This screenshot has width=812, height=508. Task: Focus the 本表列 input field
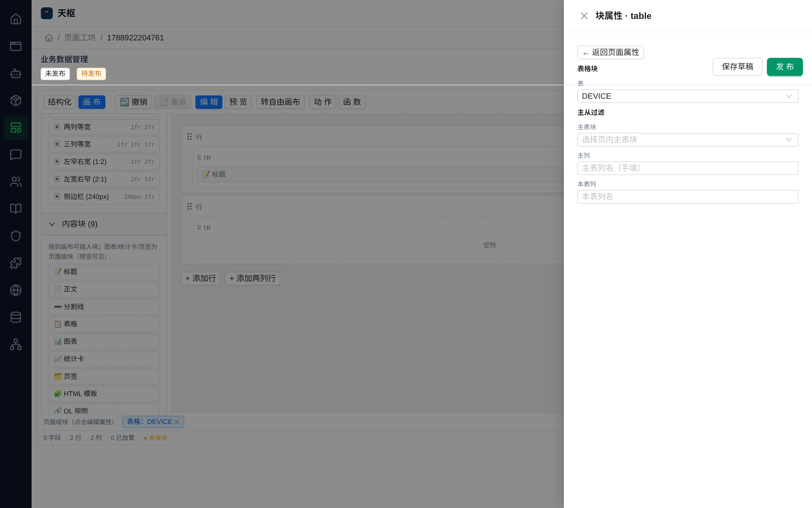(687, 196)
